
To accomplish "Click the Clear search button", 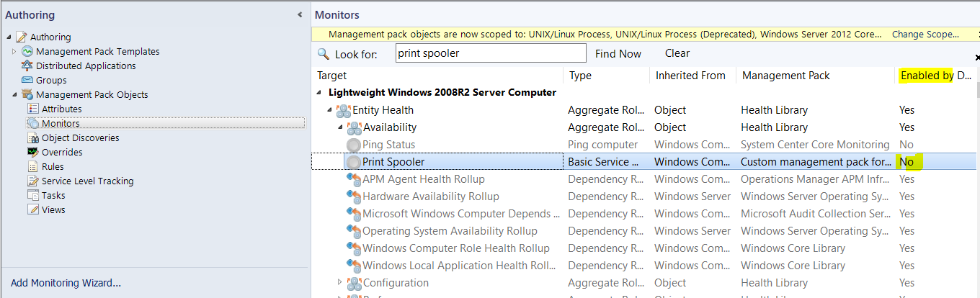I will point(677,53).
